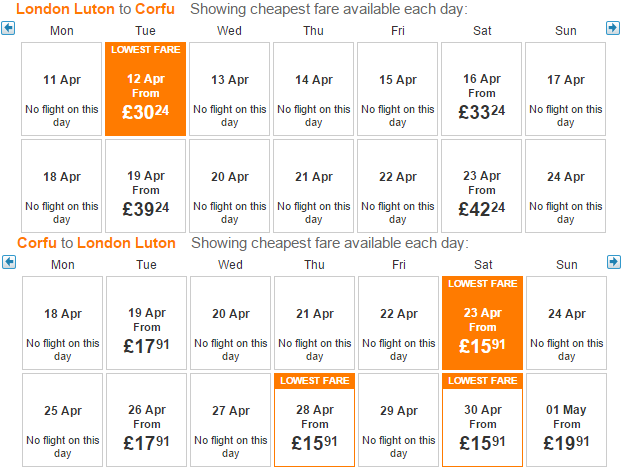Click previous week arrow for London Luton to Corfu
Screen dimensions: 624x469
pos(8,28)
